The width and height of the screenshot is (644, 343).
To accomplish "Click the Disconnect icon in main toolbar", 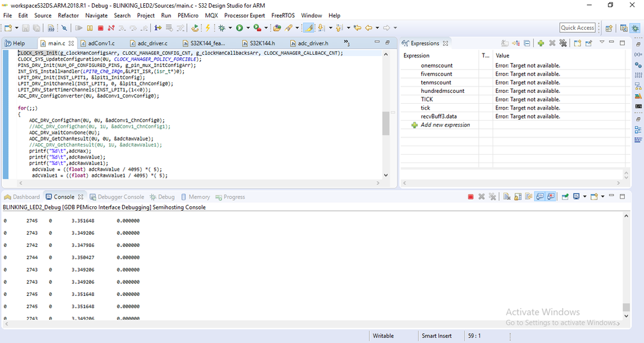I will (111, 28).
